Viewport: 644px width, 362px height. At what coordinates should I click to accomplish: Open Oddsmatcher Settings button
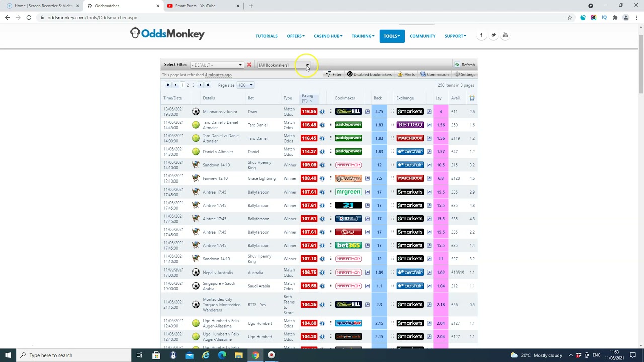(465, 74)
